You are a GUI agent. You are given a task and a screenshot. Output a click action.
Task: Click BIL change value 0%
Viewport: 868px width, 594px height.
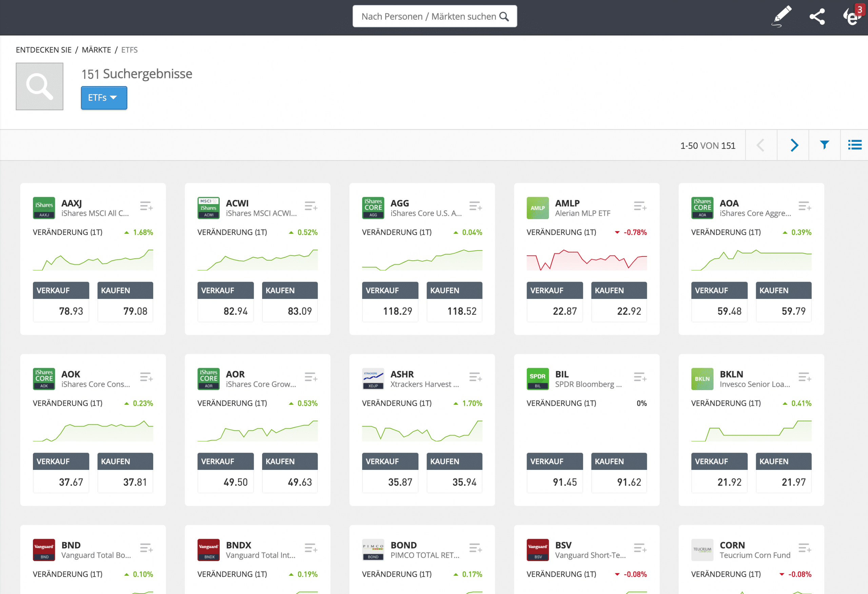click(x=642, y=403)
